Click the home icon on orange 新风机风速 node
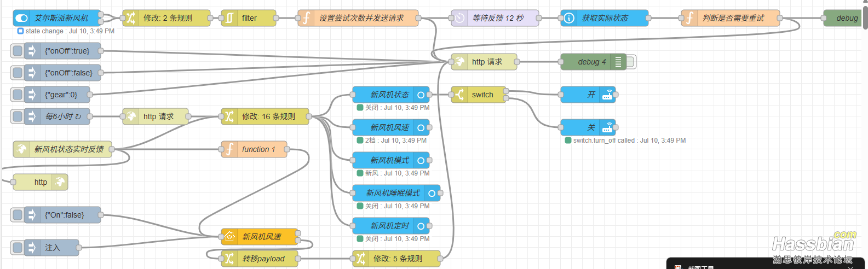This screenshot has height=269, width=868. (x=229, y=237)
